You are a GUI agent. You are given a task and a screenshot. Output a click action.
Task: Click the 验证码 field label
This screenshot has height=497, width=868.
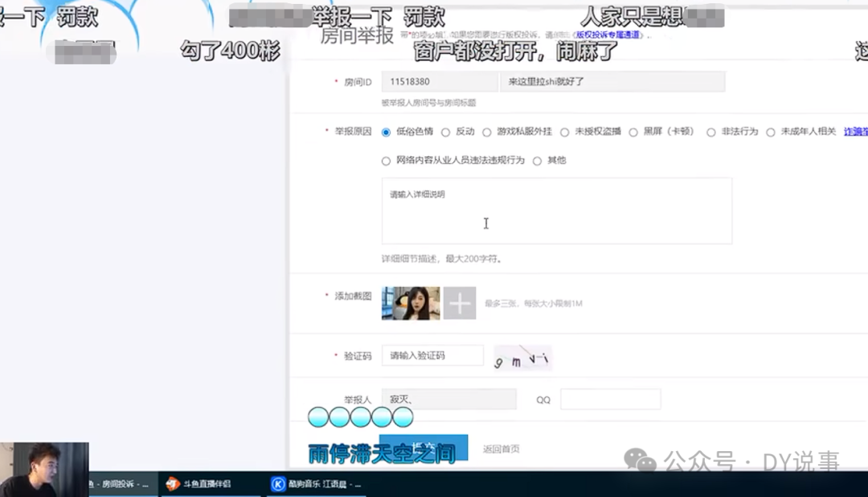(x=358, y=355)
